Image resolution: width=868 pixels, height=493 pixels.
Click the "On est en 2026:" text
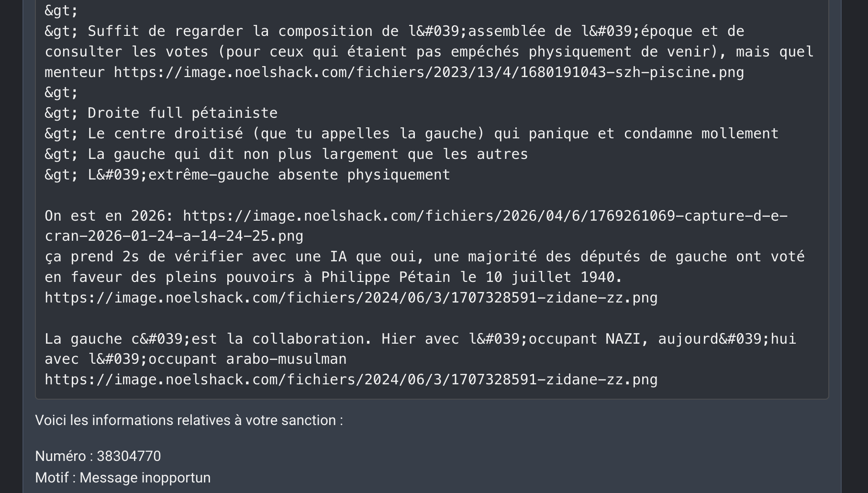point(109,216)
